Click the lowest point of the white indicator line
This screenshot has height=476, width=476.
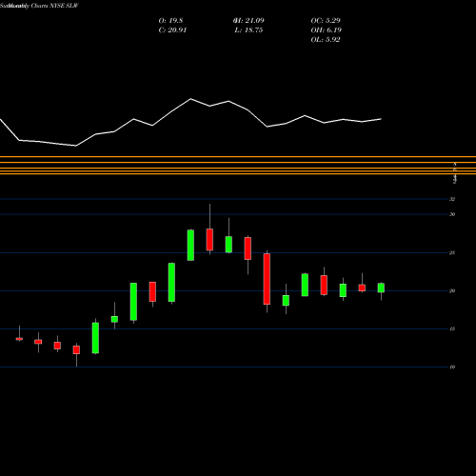pos(76,146)
